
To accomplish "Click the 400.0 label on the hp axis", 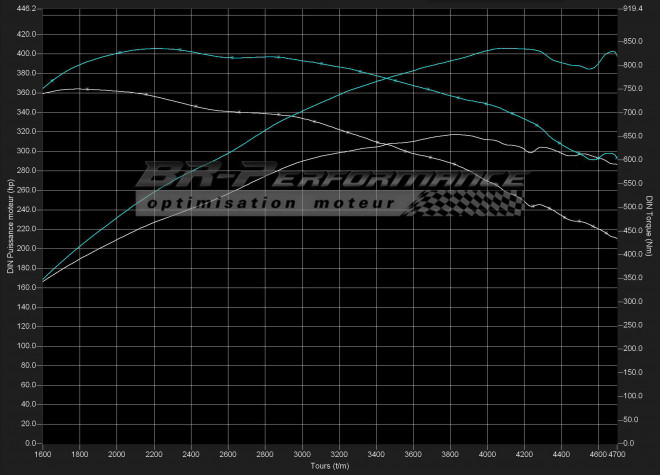I will (x=24, y=53).
